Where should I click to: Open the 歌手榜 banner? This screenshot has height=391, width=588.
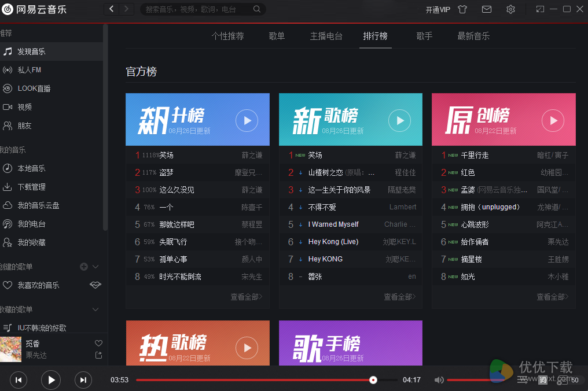(x=351, y=343)
